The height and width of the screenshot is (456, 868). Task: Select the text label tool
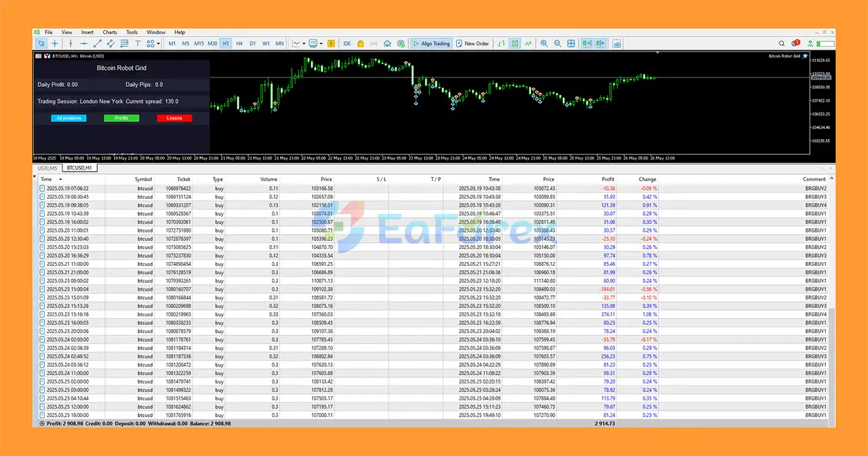(x=138, y=43)
